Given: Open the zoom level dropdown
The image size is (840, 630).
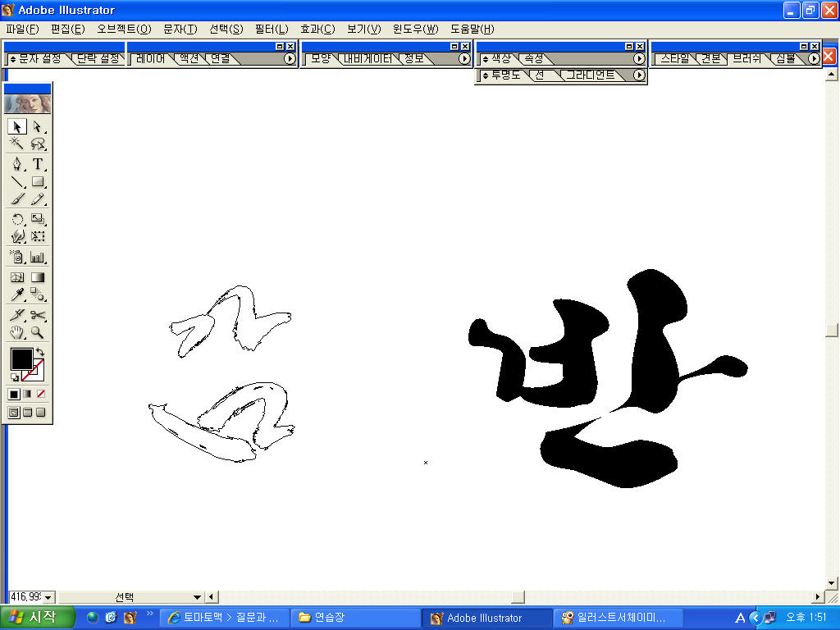Looking at the screenshot, I should pos(48,597).
